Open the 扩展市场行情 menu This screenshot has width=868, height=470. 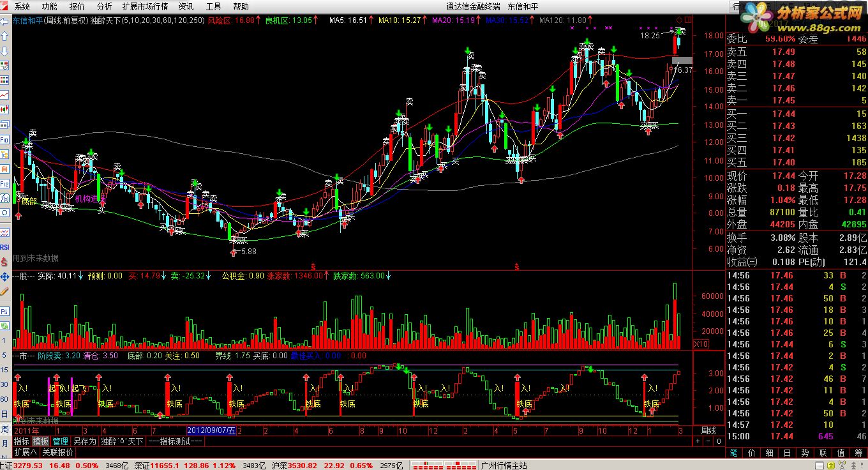[145, 6]
